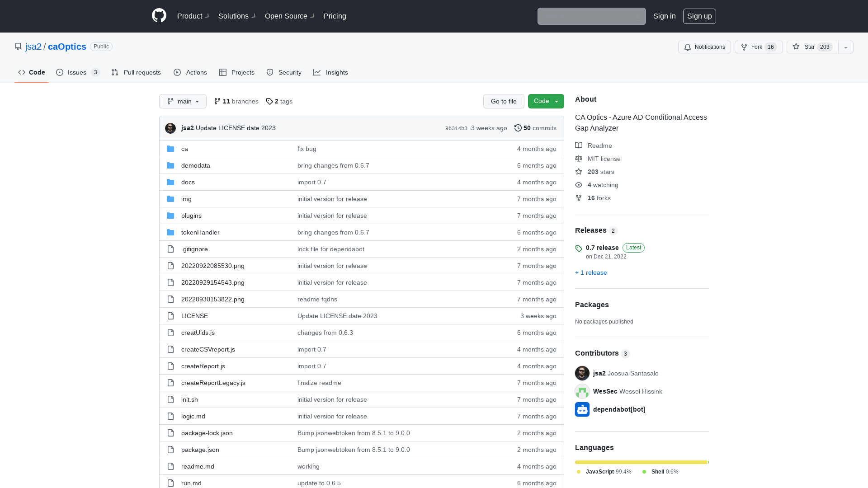868x488 pixels.
Task: Click the createCSVreport.js file entry
Action: point(208,348)
